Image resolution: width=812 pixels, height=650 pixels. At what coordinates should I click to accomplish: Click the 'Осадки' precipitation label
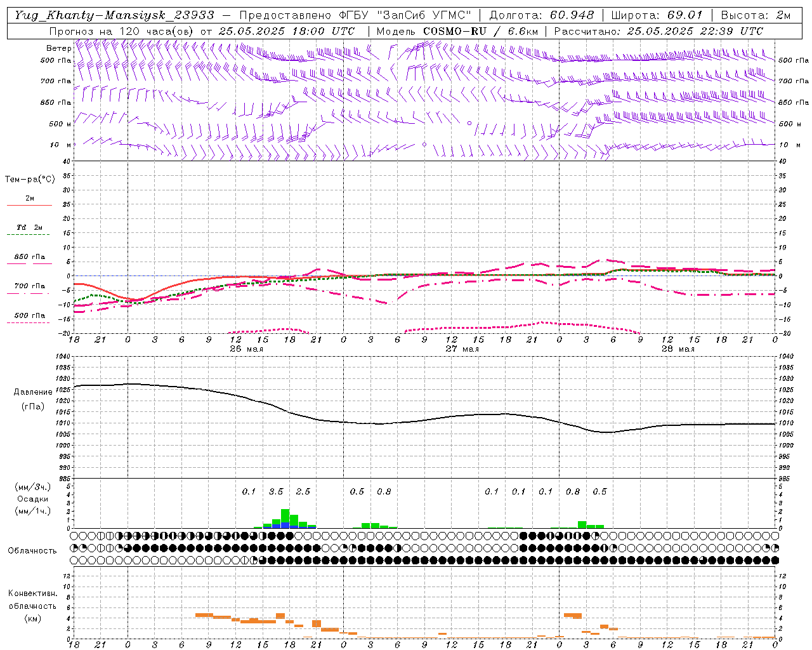(x=32, y=499)
